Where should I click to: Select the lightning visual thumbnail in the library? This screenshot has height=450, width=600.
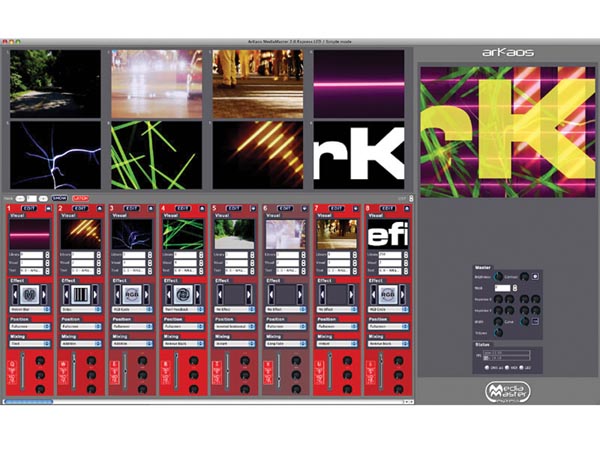click(x=55, y=155)
